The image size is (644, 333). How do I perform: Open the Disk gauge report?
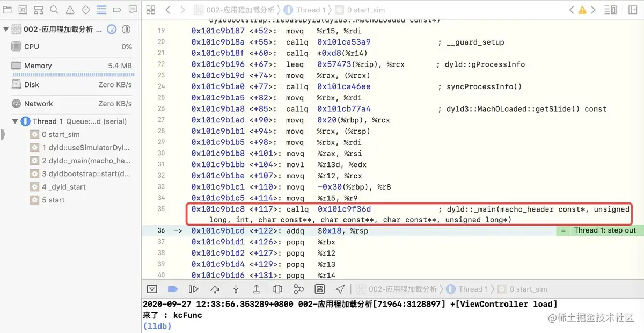[x=71, y=84]
